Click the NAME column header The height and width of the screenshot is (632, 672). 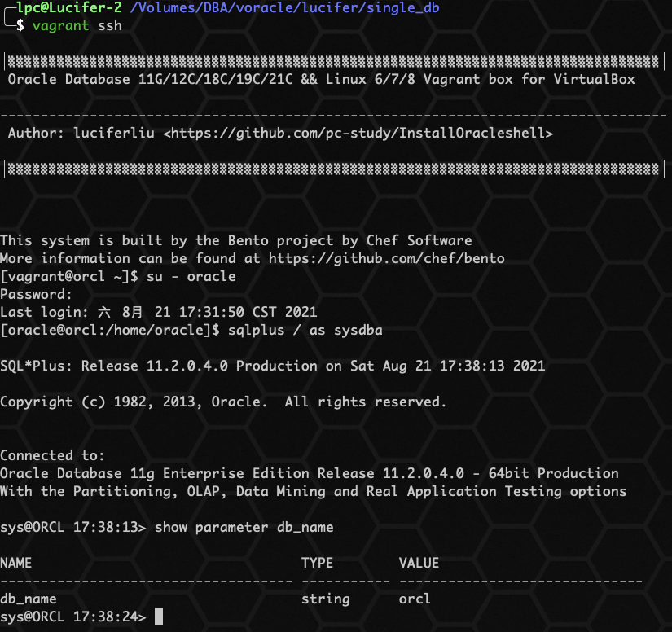coord(15,563)
